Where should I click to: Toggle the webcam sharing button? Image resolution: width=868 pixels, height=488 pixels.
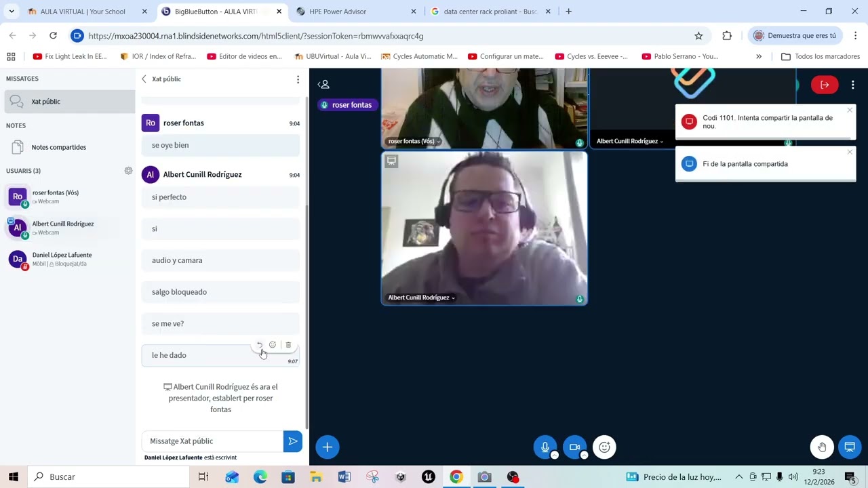tap(574, 447)
